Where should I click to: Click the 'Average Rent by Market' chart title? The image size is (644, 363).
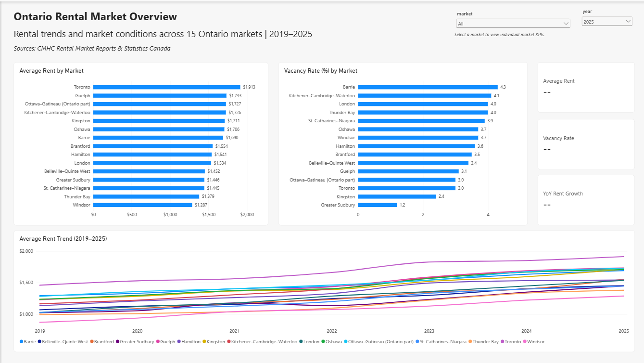51,71
